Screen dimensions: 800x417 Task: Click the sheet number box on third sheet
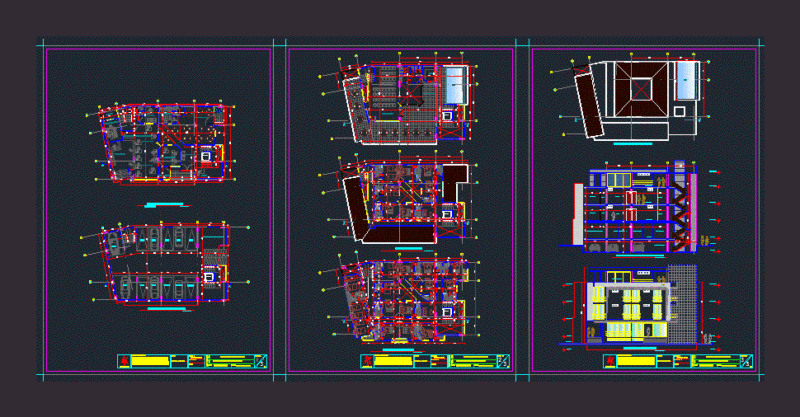click(746, 361)
